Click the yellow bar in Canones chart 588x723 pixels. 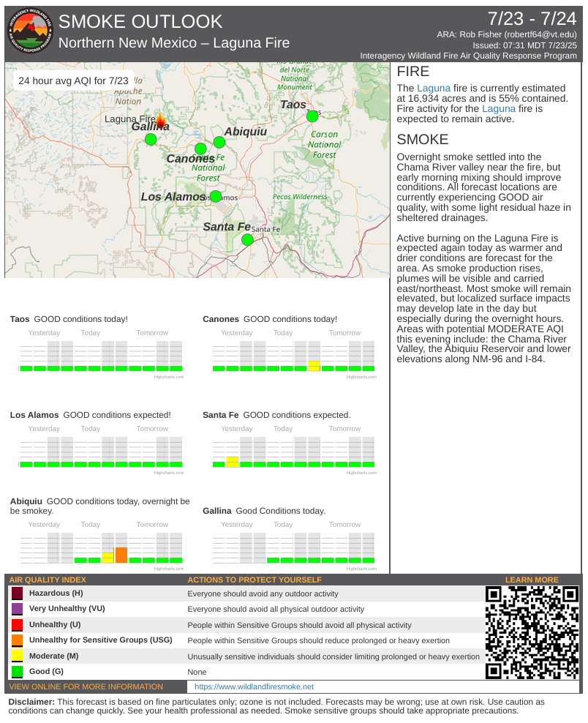(314, 366)
